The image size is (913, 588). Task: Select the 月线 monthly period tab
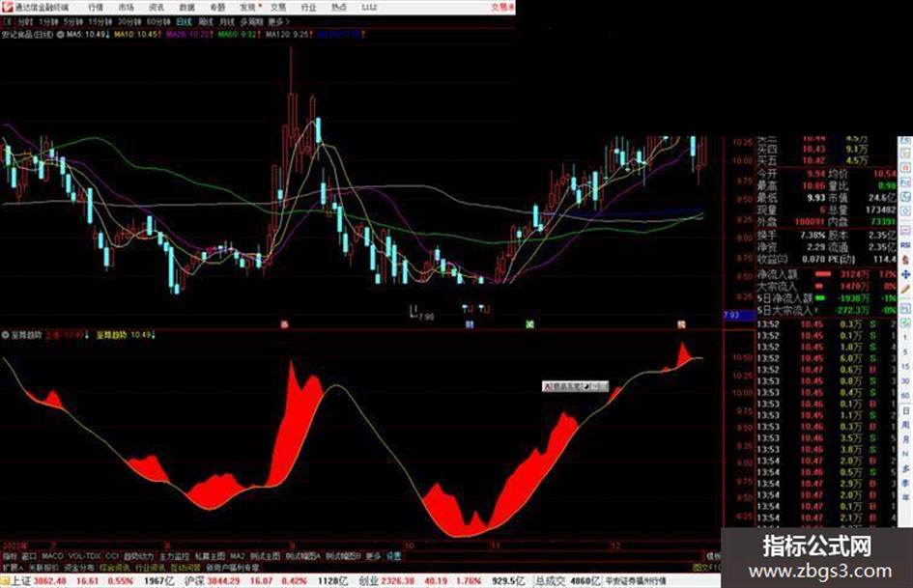[226, 22]
